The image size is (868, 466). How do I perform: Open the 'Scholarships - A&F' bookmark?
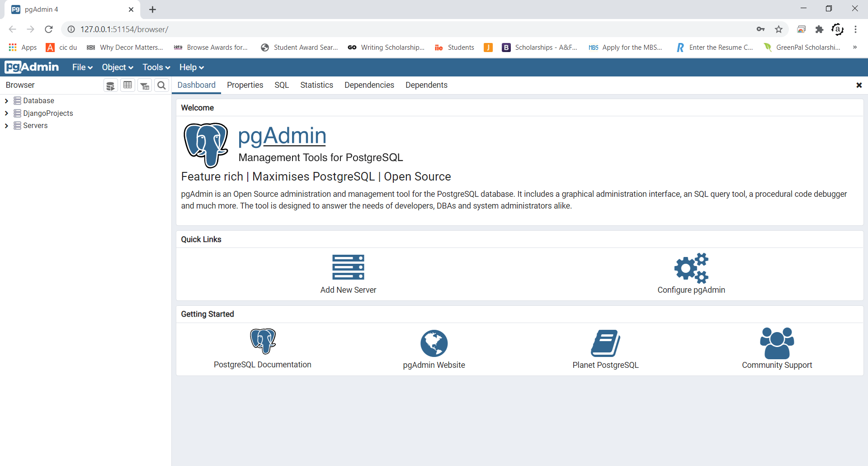[x=540, y=48]
